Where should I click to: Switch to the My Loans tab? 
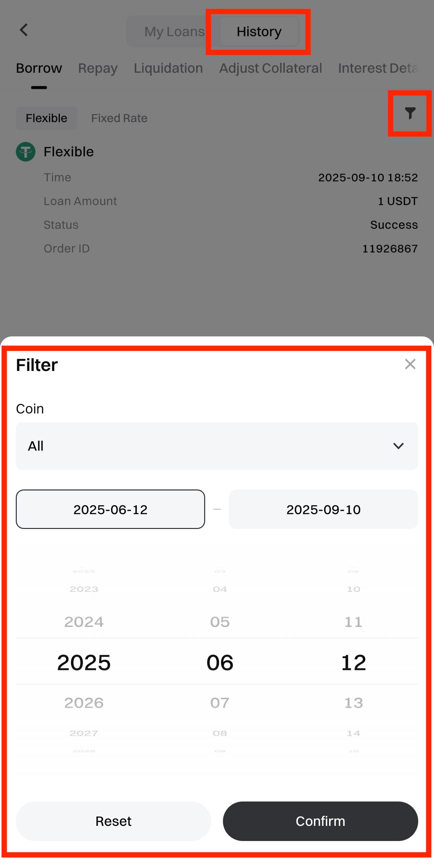tap(174, 32)
